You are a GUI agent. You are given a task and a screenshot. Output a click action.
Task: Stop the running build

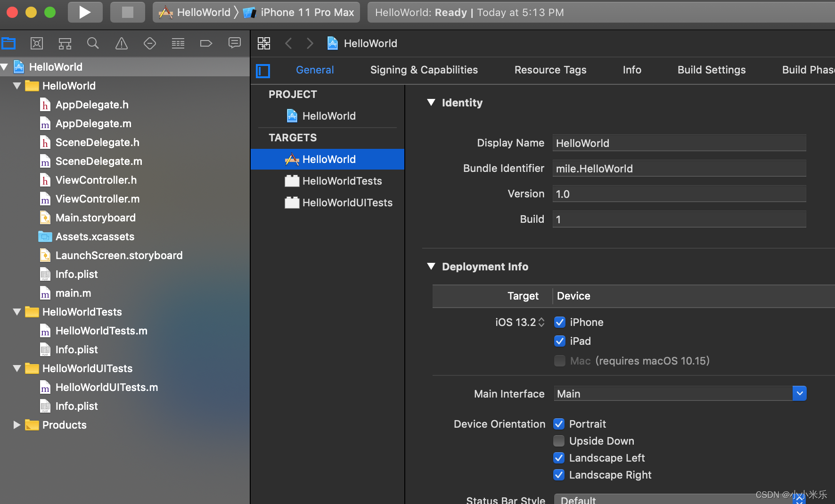pyautogui.click(x=127, y=12)
